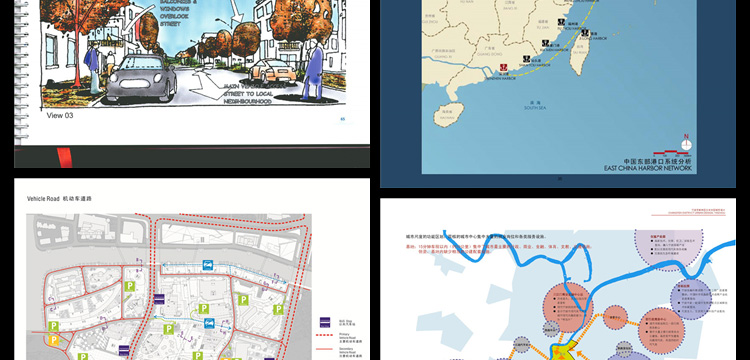
Task: Select the Xiamen Harbor marker icon
Action: coord(546,44)
